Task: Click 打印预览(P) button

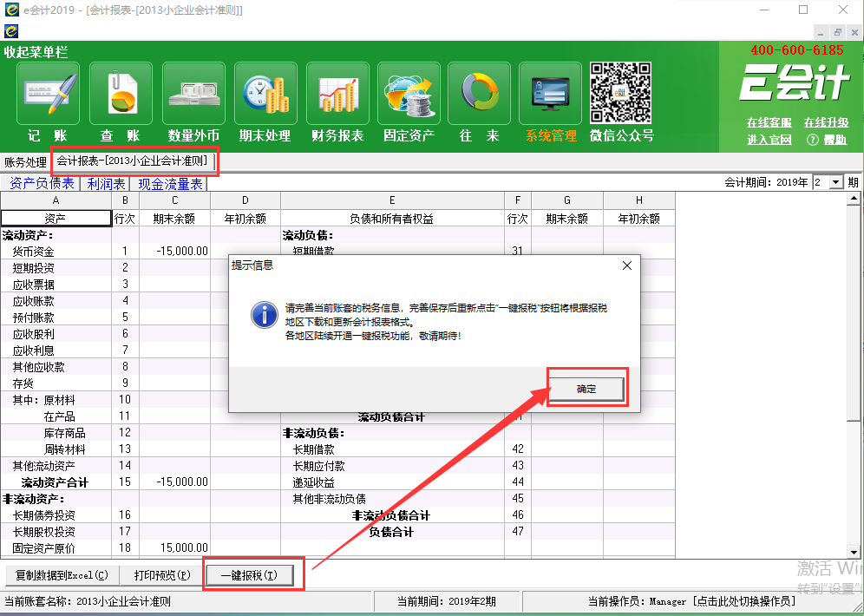Action: click(x=162, y=575)
